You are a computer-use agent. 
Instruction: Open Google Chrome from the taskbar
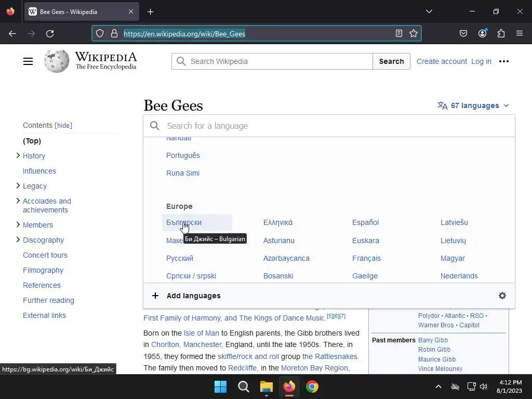pyautogui.click(x=312, y=387)
